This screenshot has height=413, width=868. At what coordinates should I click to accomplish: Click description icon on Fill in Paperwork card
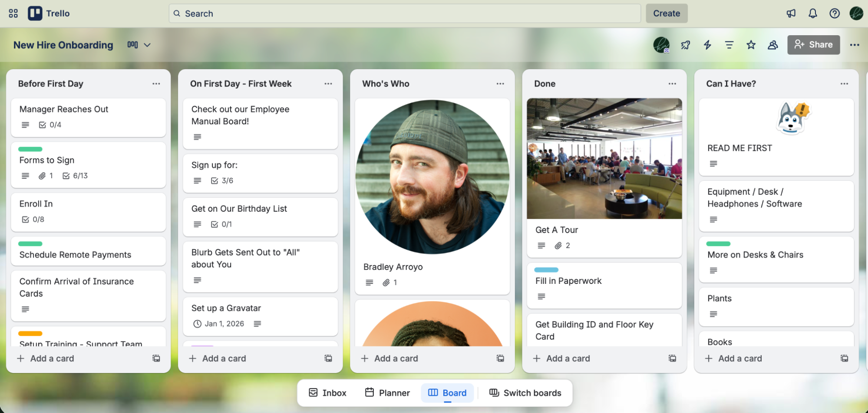pos(541,296)
